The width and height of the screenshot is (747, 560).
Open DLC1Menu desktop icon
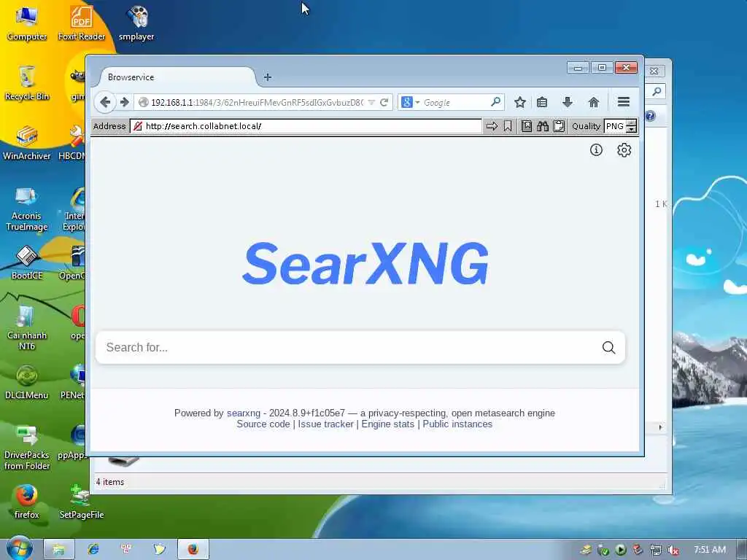click(27, 382)
